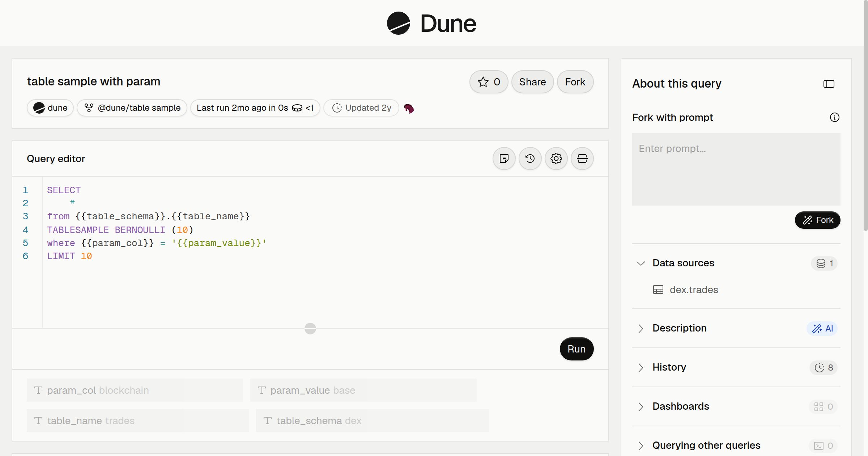
Task: Expand the History section
Action: (641, 367)
